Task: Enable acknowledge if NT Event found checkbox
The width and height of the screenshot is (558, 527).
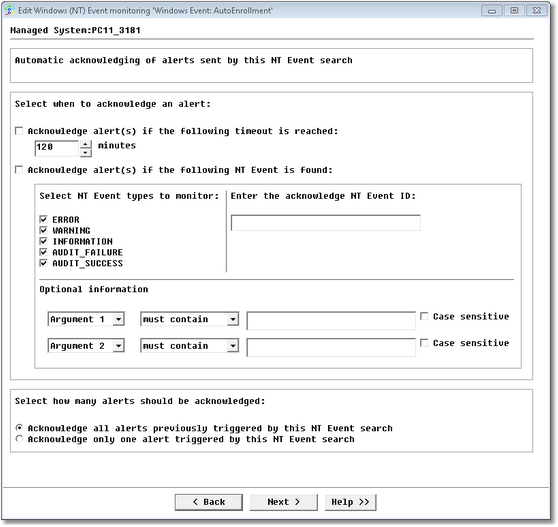Action: pyautogui.click(x=19, y=170)
